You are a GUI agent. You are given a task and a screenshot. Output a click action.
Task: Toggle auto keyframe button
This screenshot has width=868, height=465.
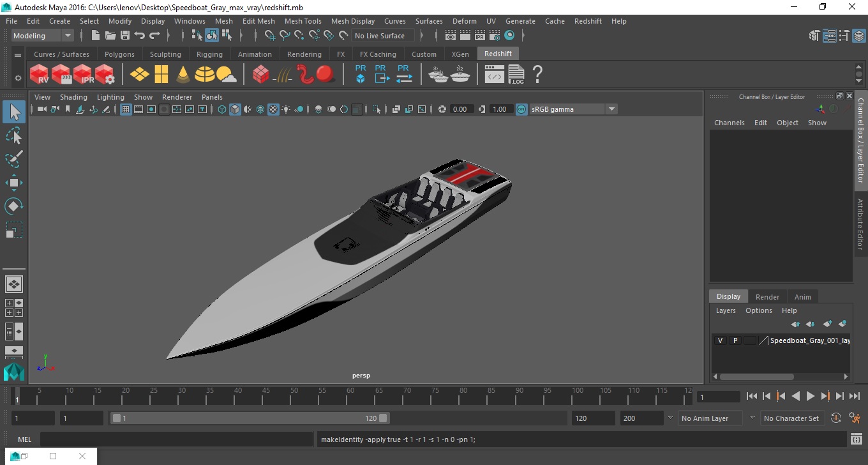[836, 418]
